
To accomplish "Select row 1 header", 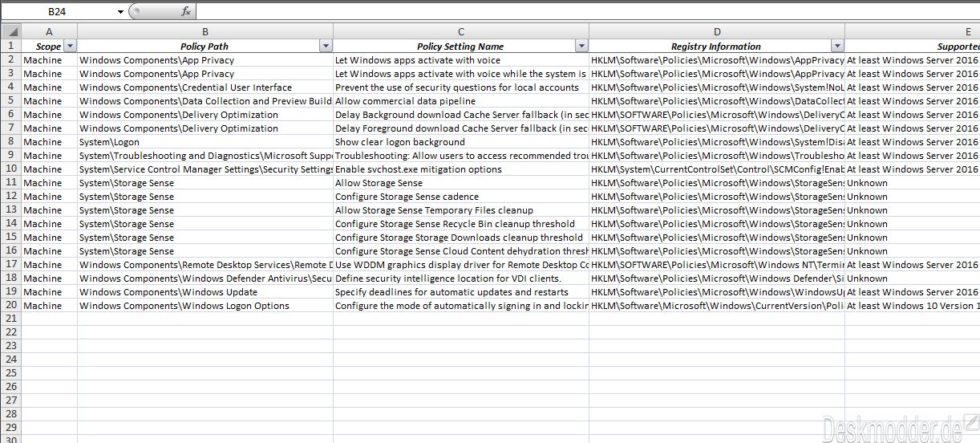I will tap(10, 47).
